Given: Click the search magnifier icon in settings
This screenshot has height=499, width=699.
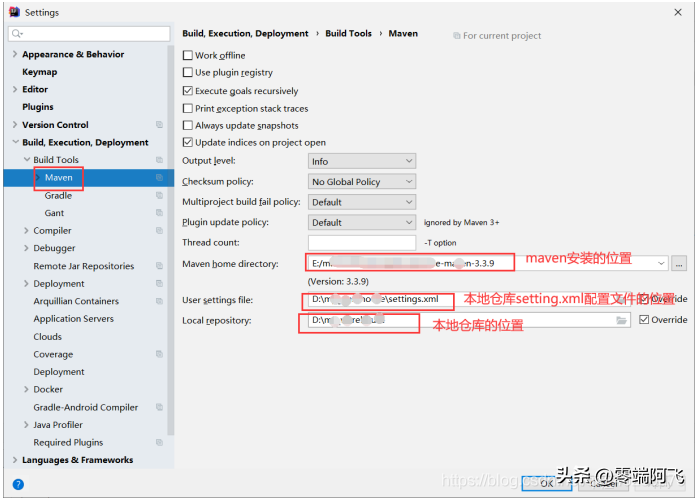Looking at the screenshot, I should pyautogui.click(x=17, y=33).
